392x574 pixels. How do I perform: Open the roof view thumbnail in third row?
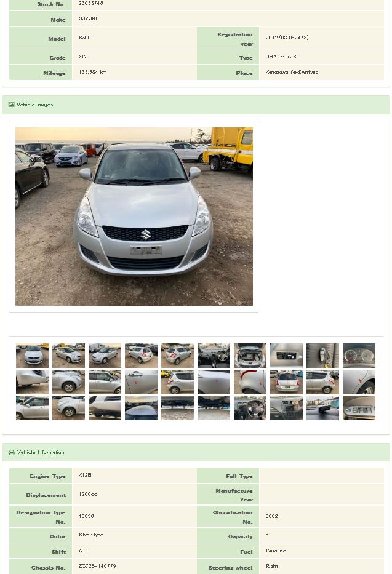(142, 408)
